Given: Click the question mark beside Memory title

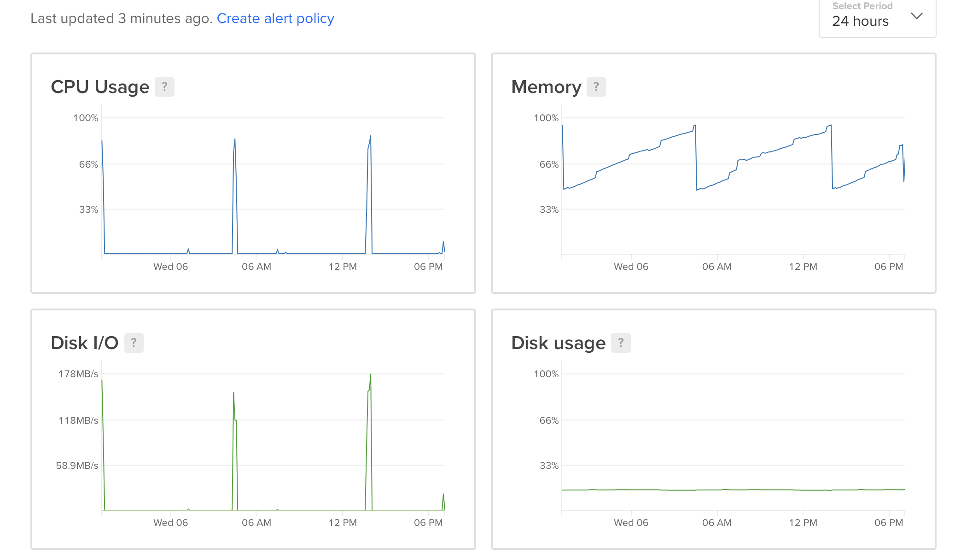Looking at the screenshot, I should tap(595, 87).
